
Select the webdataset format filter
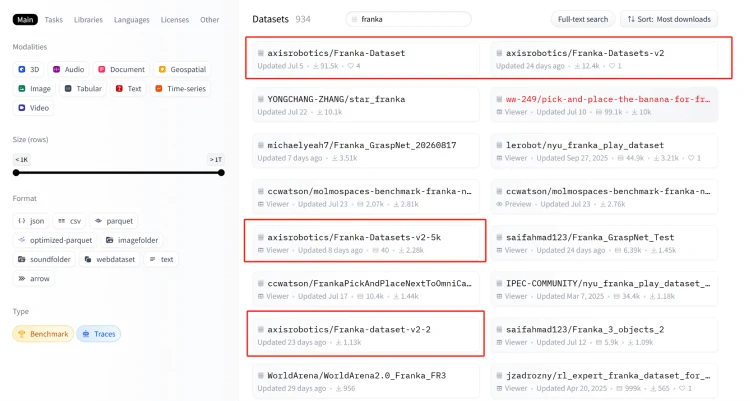click(x=110, y=259)
